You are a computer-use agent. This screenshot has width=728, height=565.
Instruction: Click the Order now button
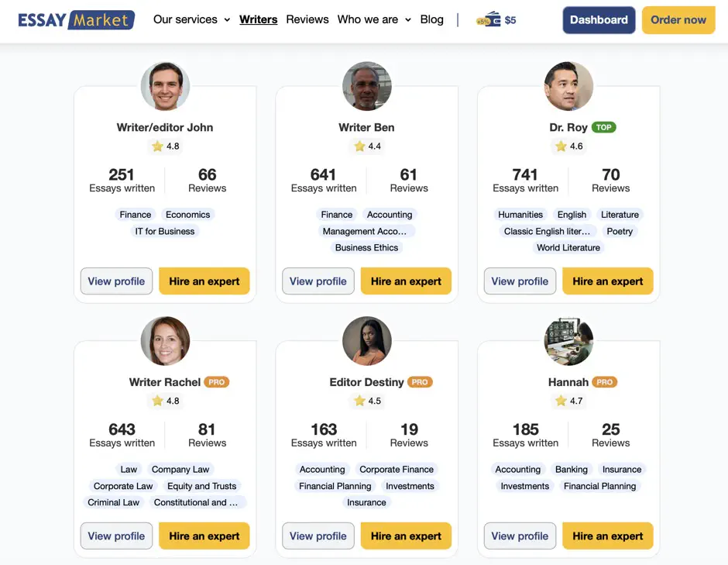pos(678,20)
